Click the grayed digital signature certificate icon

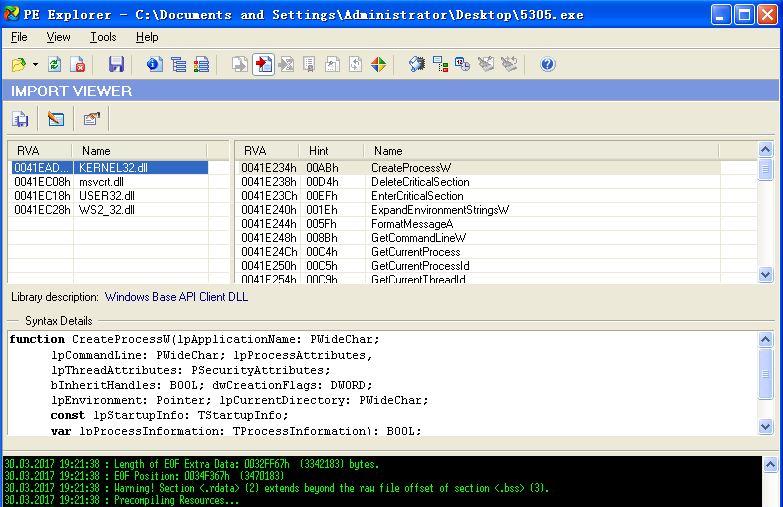[x=309, y=64]
